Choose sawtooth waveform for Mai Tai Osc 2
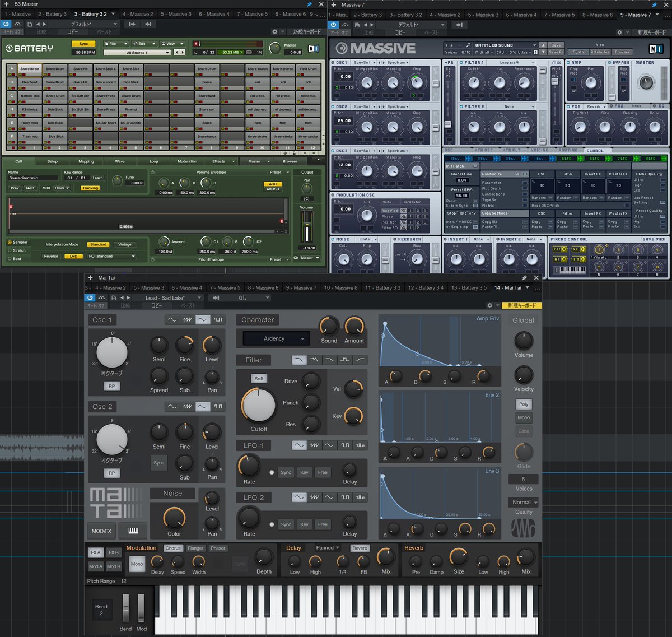The height and width of the screenshot is (637, 672). tap(188, 407)
